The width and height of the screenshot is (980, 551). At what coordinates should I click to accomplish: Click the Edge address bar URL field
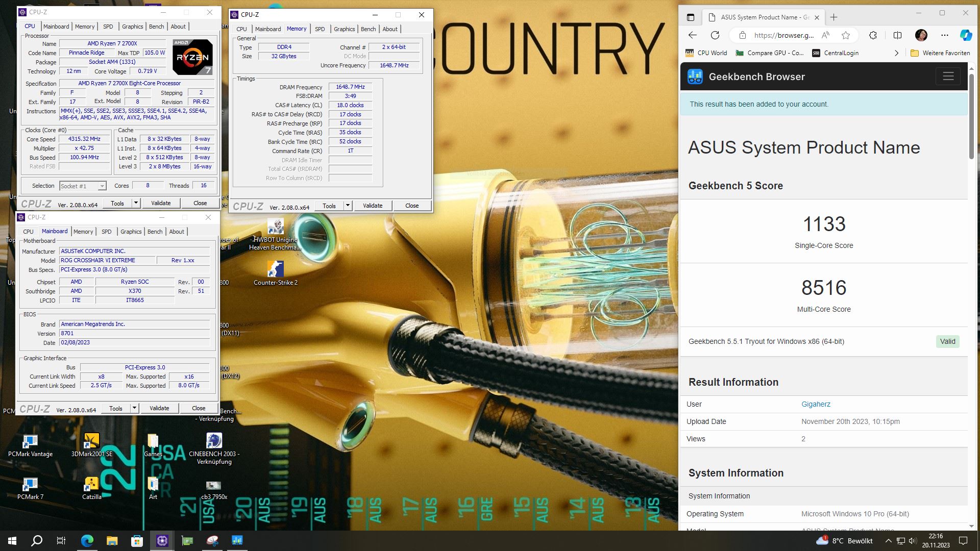[783, 35]
